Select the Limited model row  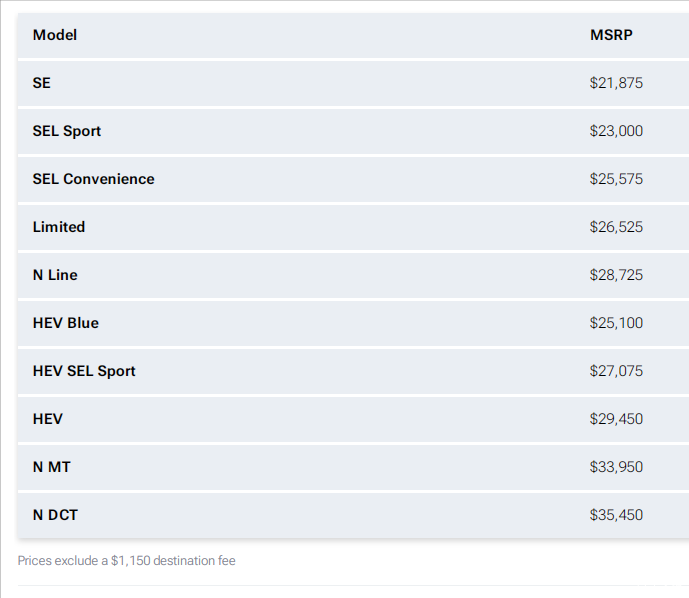point(353,227)
